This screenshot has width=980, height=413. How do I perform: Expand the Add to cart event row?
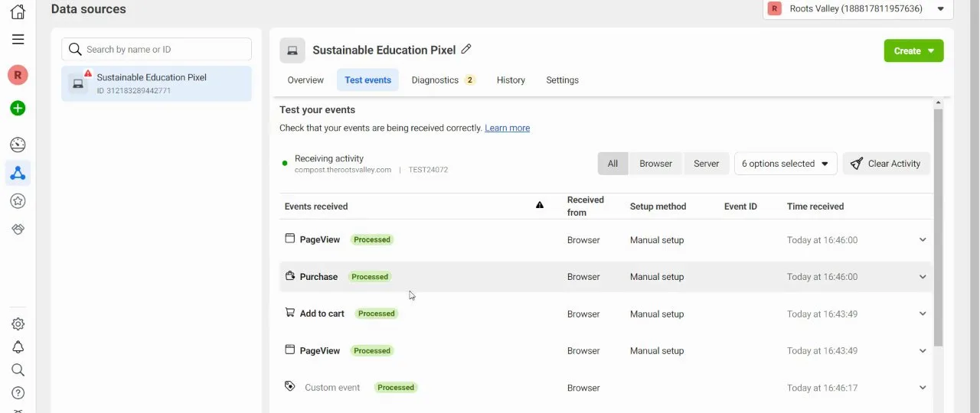tap(923, 314)
